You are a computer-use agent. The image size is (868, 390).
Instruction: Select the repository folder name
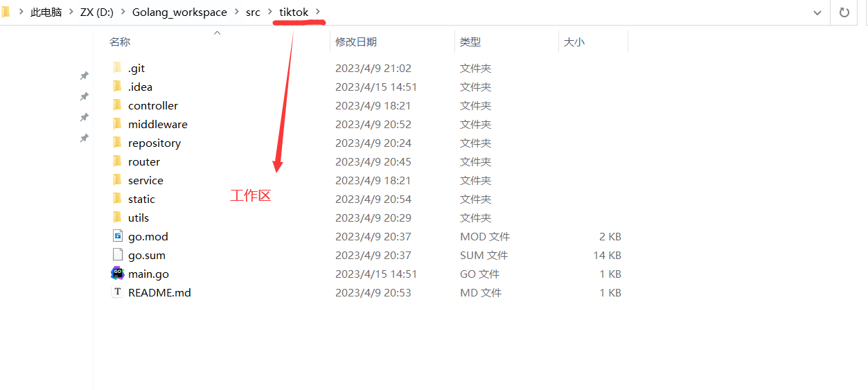point(154,143)
